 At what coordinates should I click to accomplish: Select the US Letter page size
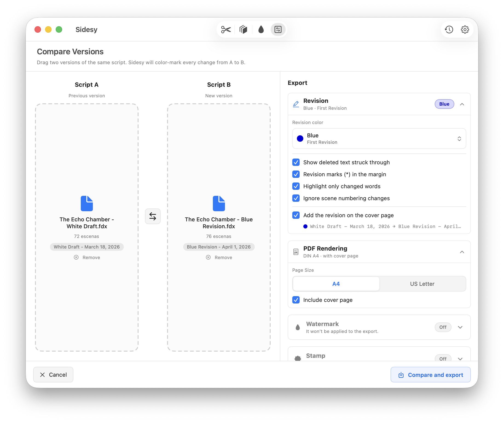(x=422, y=284)
